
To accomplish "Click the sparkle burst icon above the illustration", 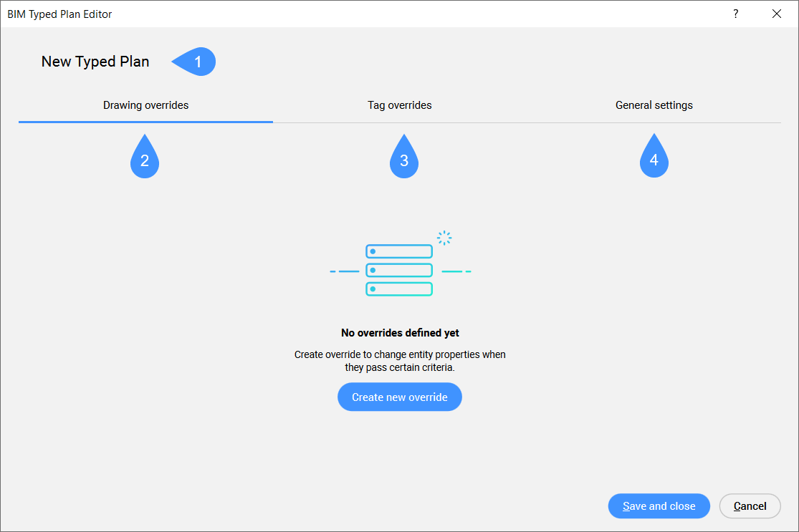I will click(x=445, y=238).
